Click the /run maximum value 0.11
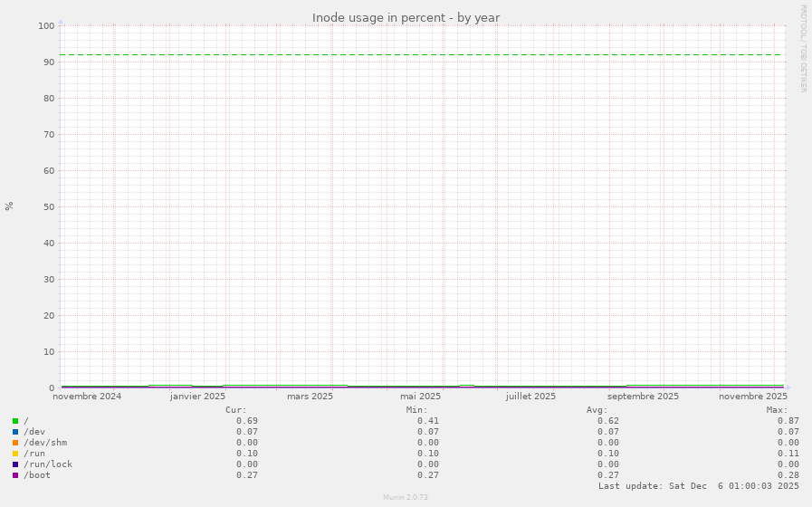The image size is (812, 507). [788, 454]
